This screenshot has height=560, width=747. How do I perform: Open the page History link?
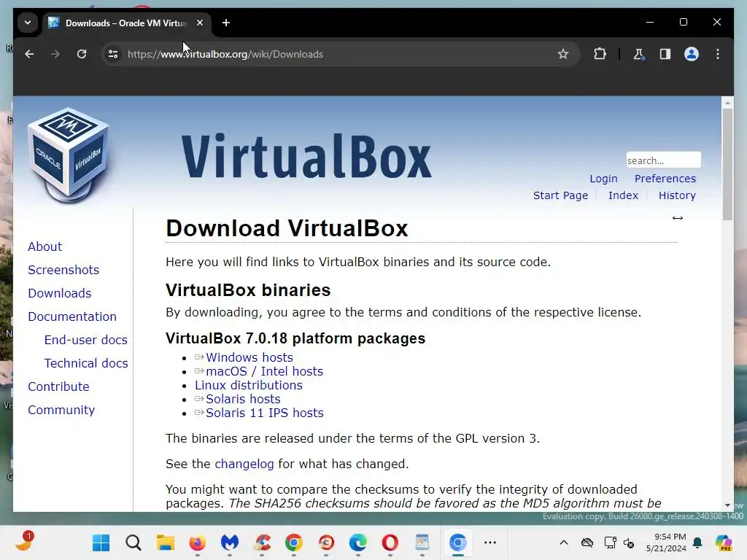[x=677, y=195]
